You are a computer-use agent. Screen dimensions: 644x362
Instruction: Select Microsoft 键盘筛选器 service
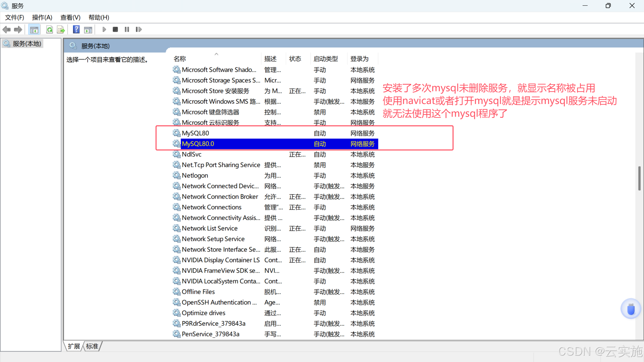click(275, 112)
